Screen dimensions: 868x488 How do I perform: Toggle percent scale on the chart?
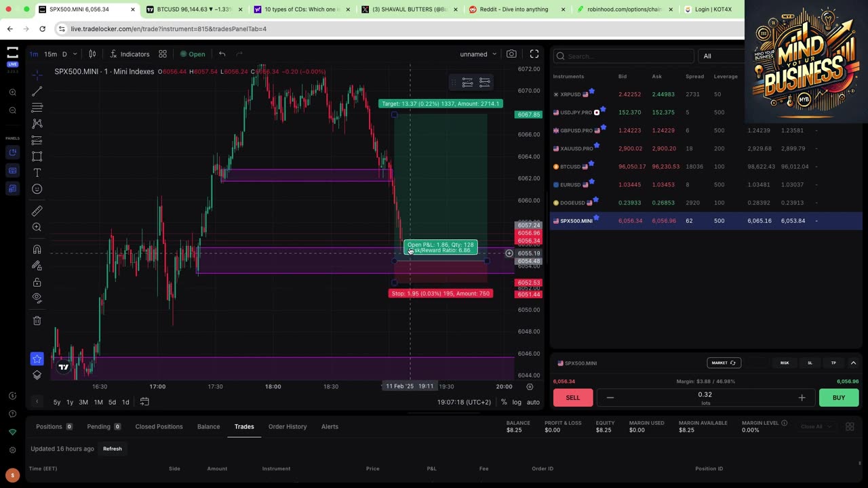click(504, 403)
